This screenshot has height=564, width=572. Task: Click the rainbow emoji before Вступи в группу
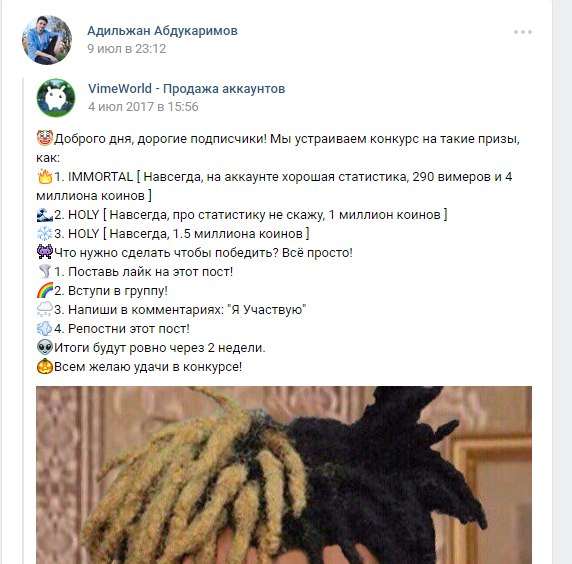click(45, 290)
